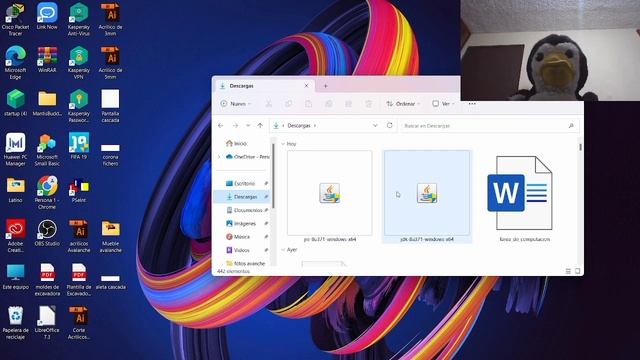Launch the Link Now desktop icon
The image size is (640, 360).
[47, 16]
